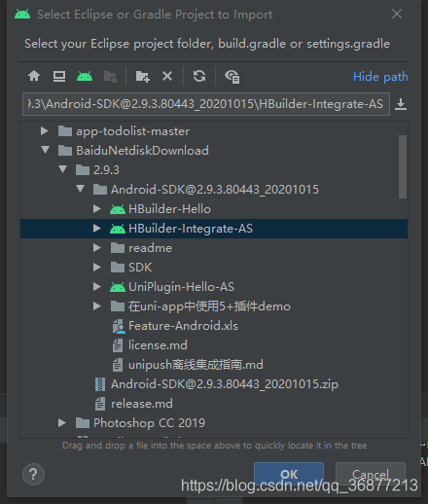Close the import dialog with X
This screenshot has height=504, width=428.
(x=397, y=14)
